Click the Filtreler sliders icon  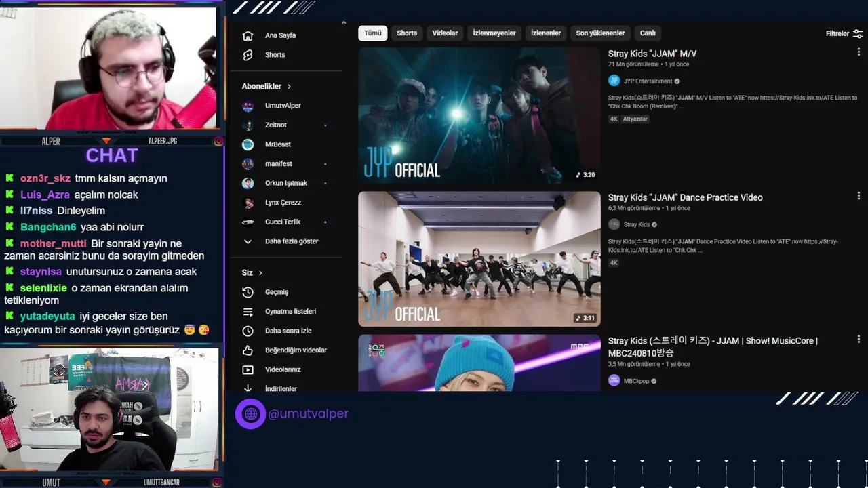pos(858,33)
